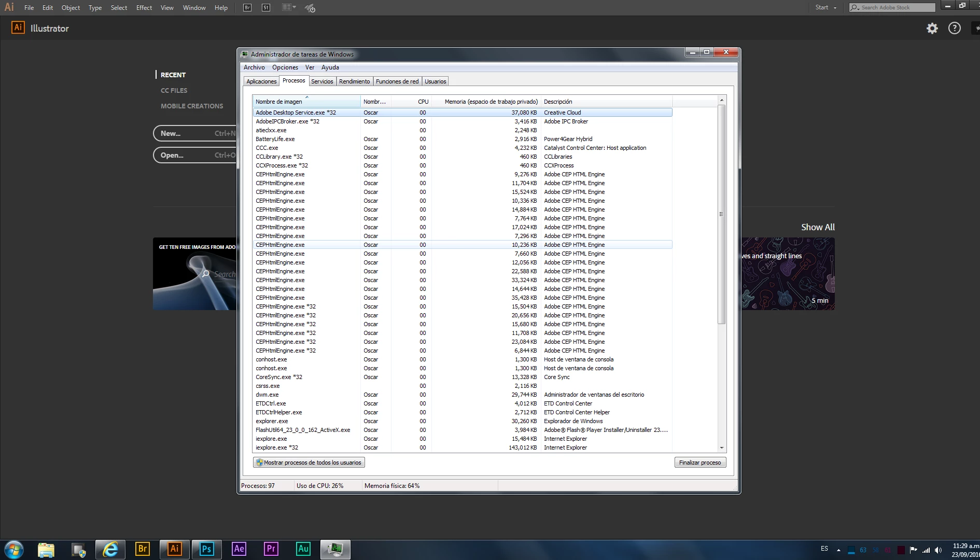Click the Illustrator help question mark icon
The height and width of the screenshot is (560, 980).
(x=955, y=29)
